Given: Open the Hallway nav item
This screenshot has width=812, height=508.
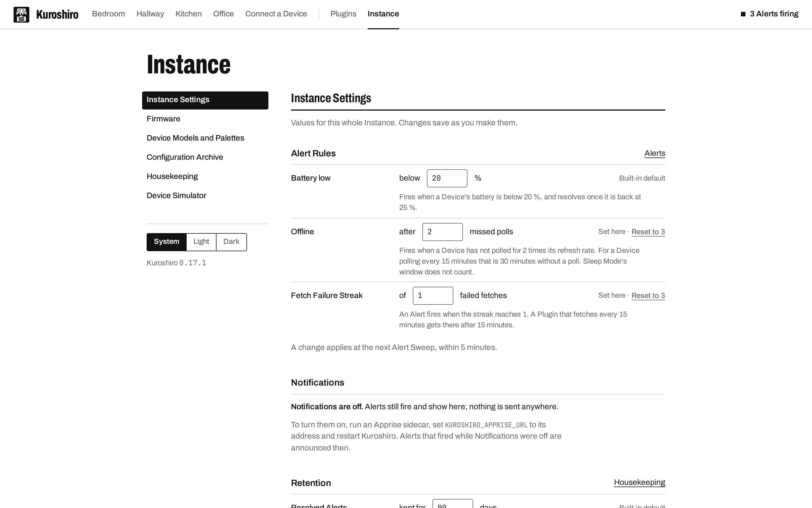Looking at the screenshot, I should pyautogui.click(x=150, y=14).
